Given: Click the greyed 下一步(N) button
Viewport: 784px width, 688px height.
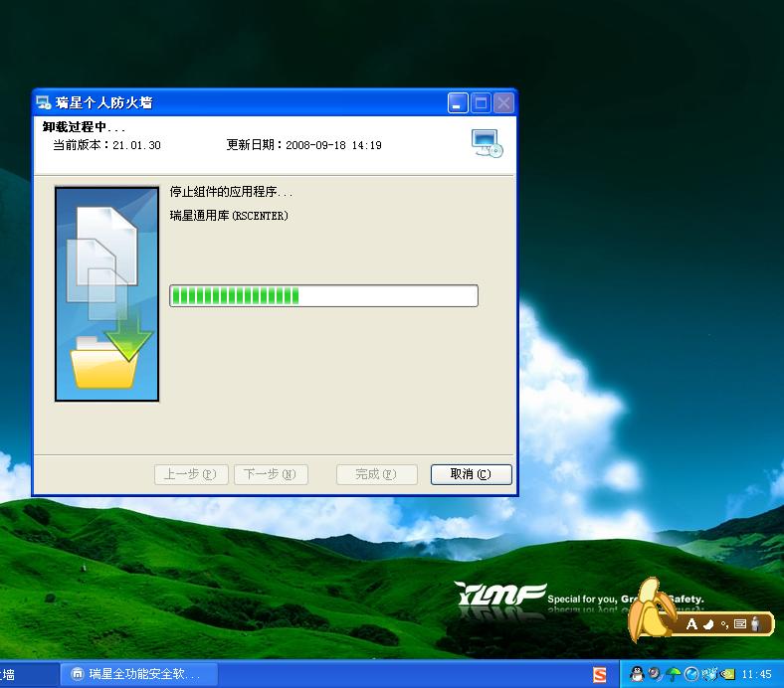Looking at the screenshot, I should pyautogui.click(x=271, y=474).
